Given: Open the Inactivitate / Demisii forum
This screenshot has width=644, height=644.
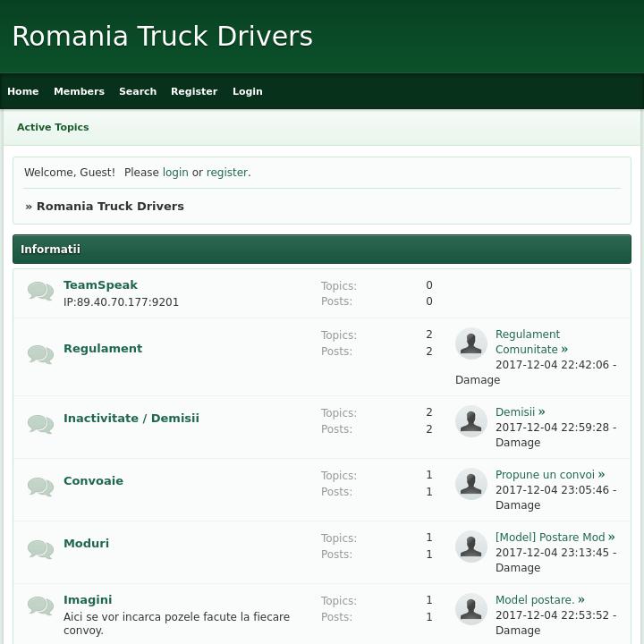Looking at the screenshot, I should (131, 418).
